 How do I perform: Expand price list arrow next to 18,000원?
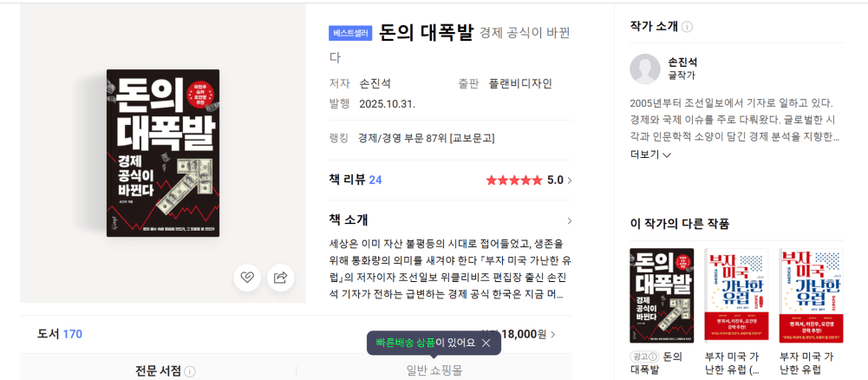(x=553, y=334)
